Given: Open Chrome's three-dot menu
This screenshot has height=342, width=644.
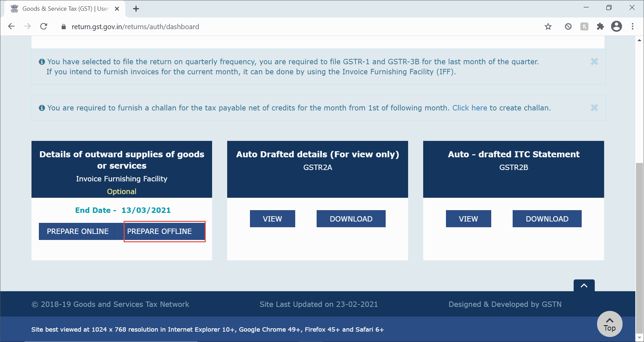Looking at the screenshot, I should click(x=633, y=26).
